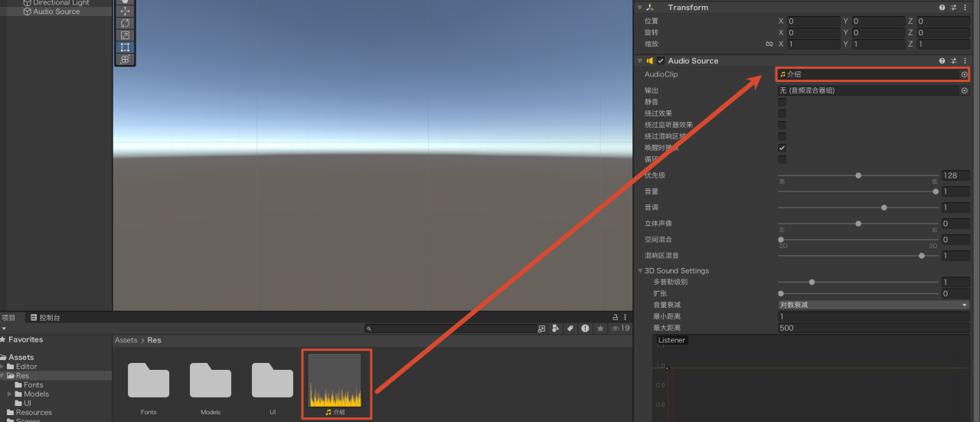Open the Project panel kebab menu
980x422 pixels.
coord(626,317)
